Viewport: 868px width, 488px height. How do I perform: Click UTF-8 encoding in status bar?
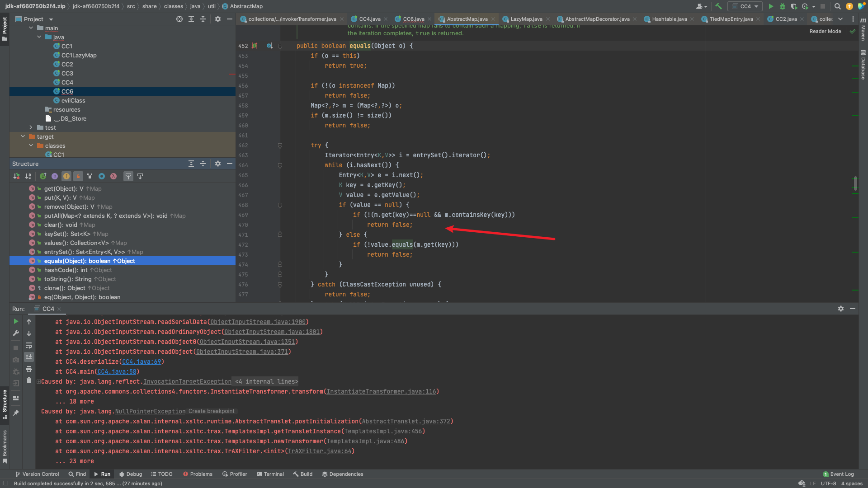[x=828, y=483]
